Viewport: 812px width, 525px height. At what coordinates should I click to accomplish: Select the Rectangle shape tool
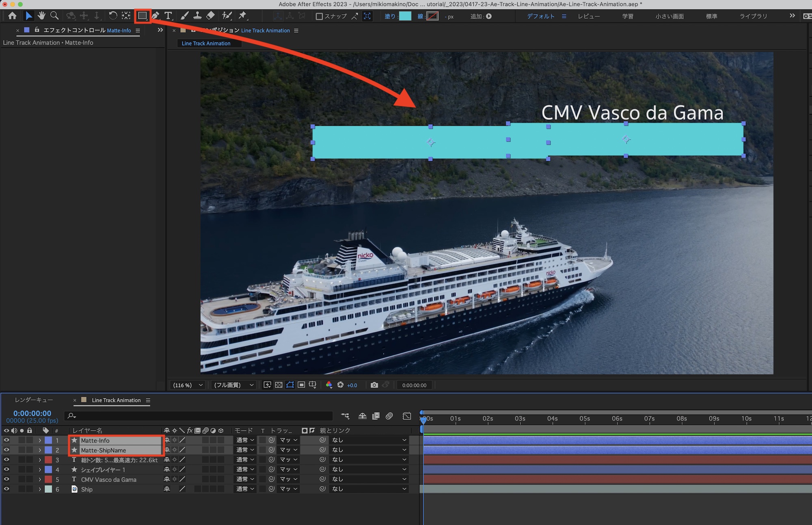[142, 16]
